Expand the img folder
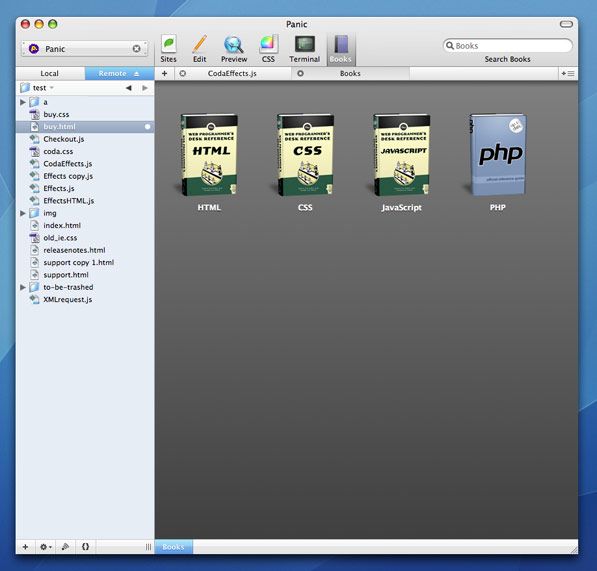Image resolution: width=597 pixels, height=571 pixels. click(x=23, y=213)
